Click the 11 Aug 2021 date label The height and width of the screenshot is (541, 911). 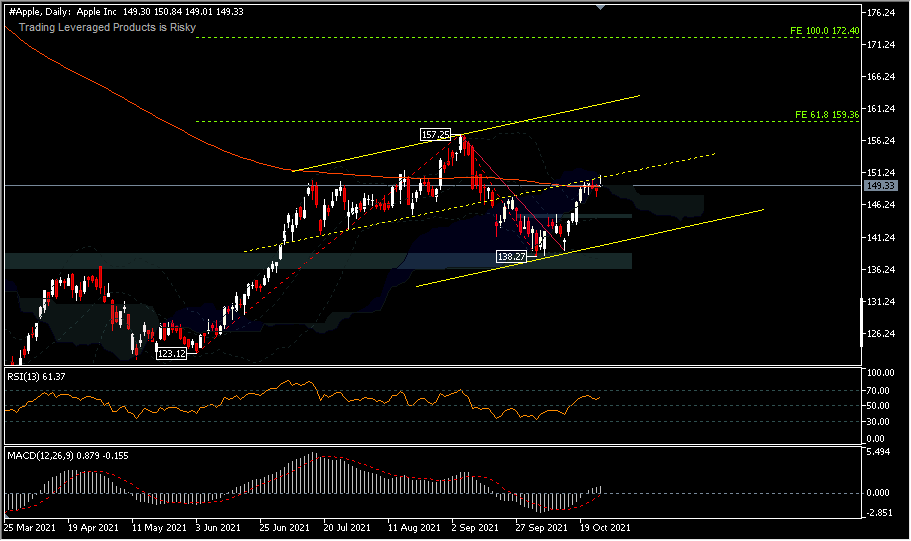(414, 528)
